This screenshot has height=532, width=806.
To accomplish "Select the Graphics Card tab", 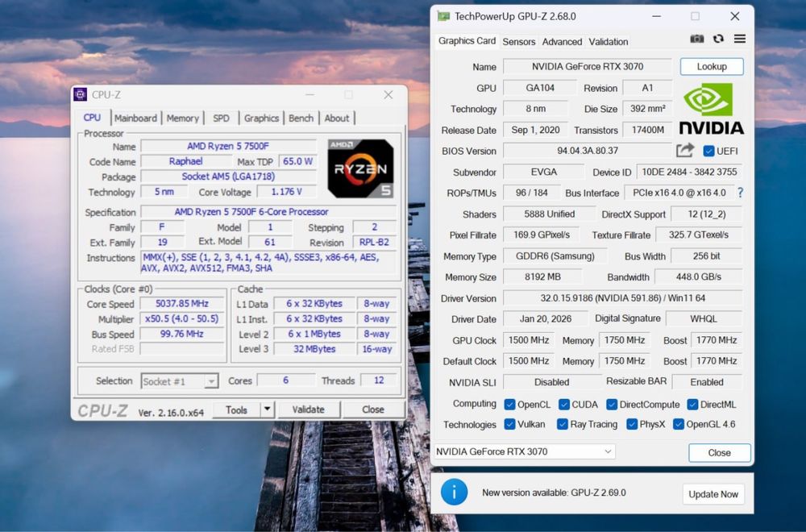I will pos(467,41).
